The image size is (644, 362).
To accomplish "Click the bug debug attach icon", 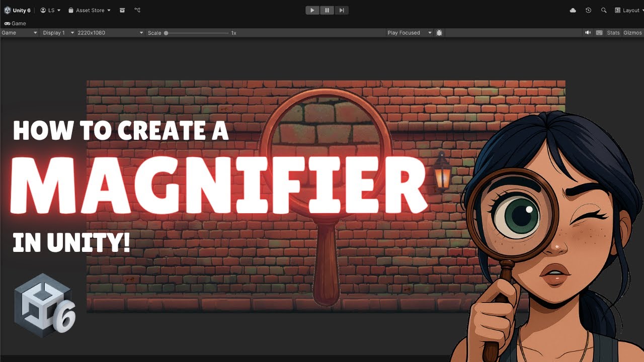I will click(x=439, y=33).
